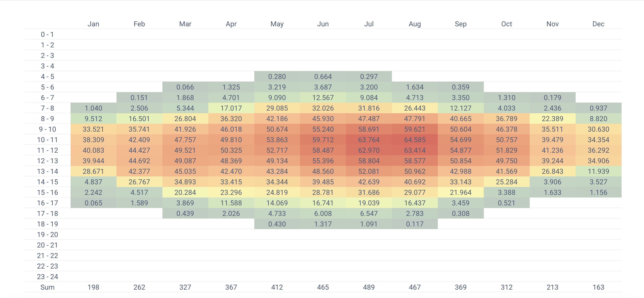Click the Nov column header
Viewport: 644px width, 298px height.
pyautogui.click(x=553, y=24)
